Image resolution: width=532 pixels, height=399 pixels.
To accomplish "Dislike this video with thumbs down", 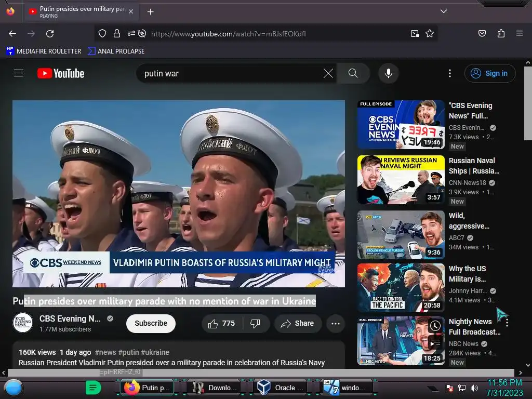I will 256,323.
